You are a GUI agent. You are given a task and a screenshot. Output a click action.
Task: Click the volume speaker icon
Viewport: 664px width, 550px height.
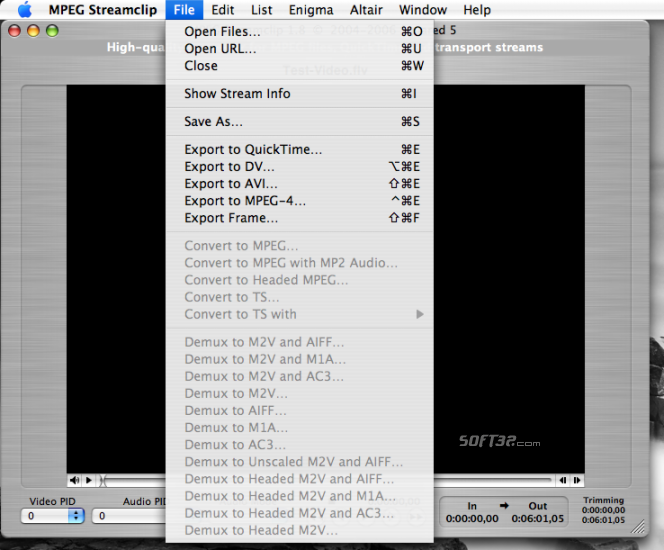(x=75, y=480)
